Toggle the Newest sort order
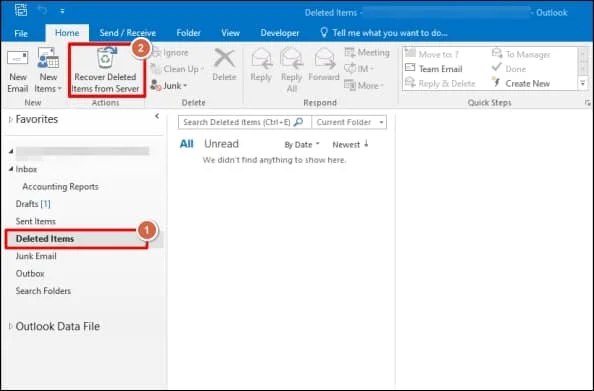 350,145
